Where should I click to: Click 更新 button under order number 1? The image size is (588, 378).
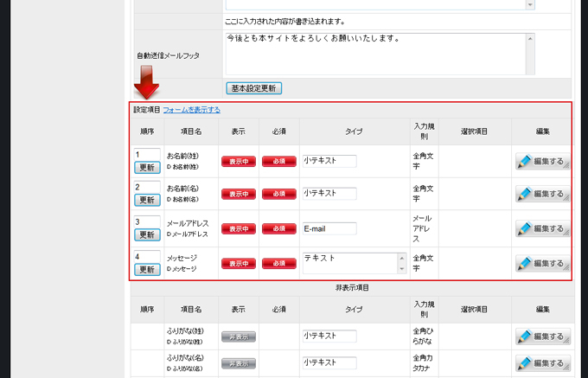coord(146,168)
